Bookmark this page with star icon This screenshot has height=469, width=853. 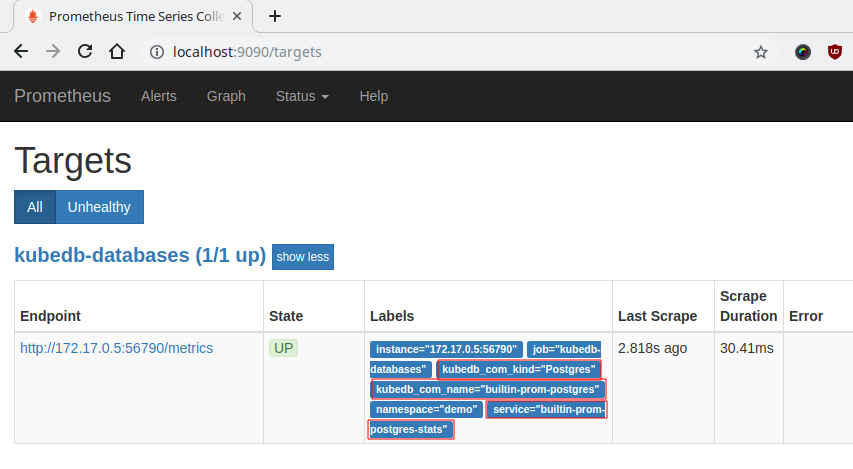coord(761,52)
